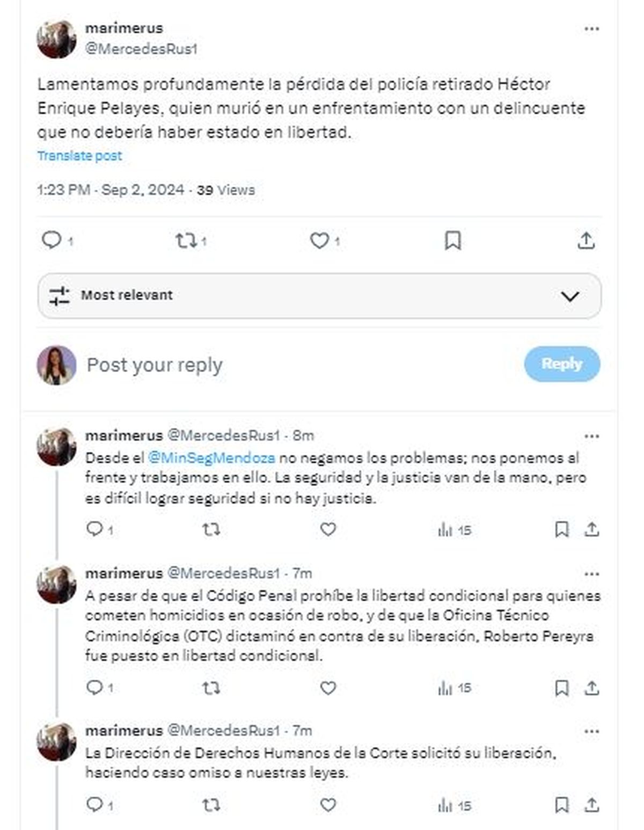644x830 pixels.
Task: Comment on the Derechos Humanos reply
Action: (x=94, y=805)
